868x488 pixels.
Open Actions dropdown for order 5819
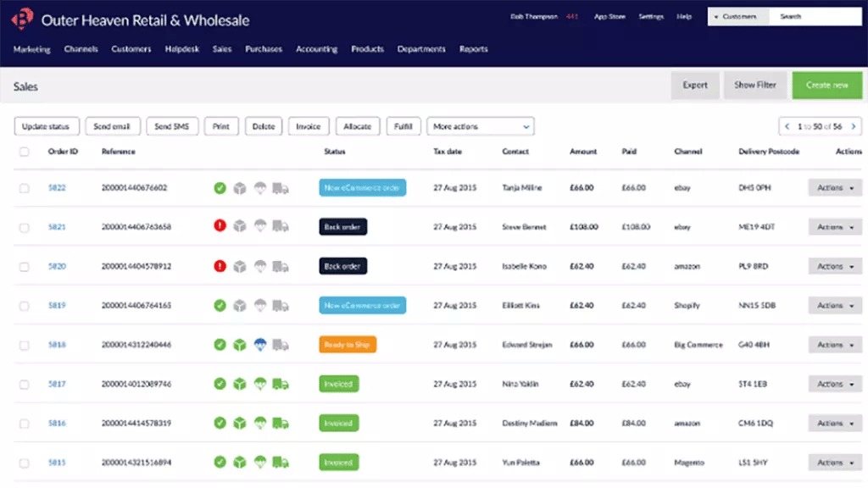pos(835,305)
